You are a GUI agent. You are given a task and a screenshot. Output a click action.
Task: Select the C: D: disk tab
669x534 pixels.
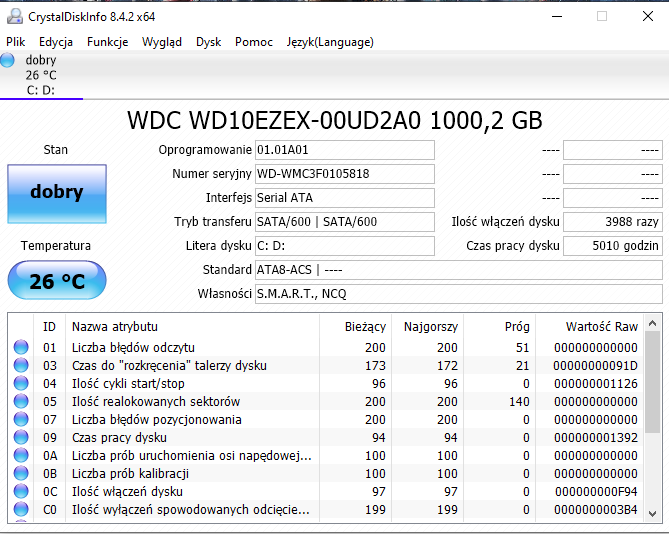tap(41, 75)
